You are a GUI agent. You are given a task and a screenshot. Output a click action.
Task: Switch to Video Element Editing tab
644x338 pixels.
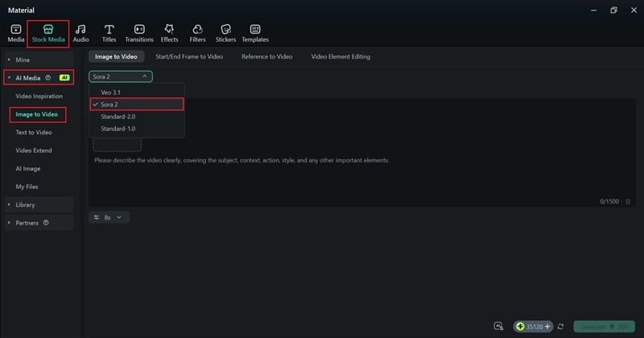tap(341, 56)
